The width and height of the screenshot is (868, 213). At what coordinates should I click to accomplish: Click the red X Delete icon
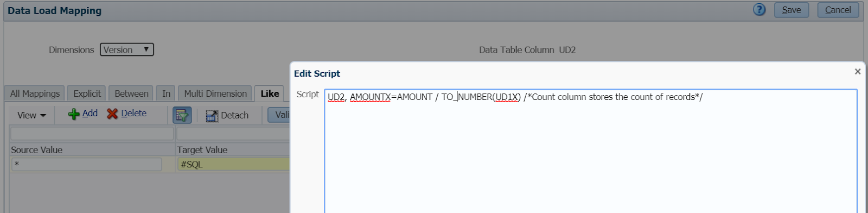click(x=112, y=114)
